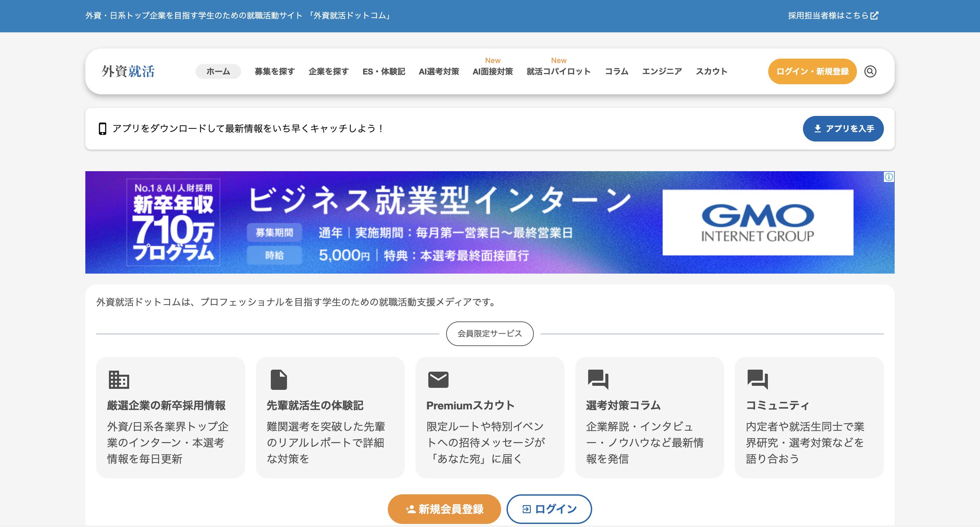
Task: Click the smartphone icon in app banner
Action: 102,128
